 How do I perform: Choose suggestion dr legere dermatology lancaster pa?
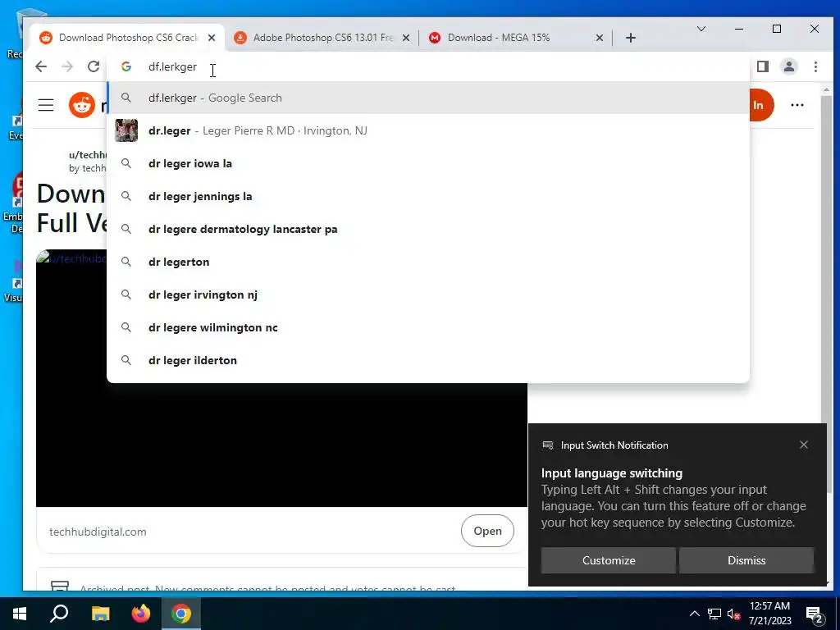click(x=428, y=230)
